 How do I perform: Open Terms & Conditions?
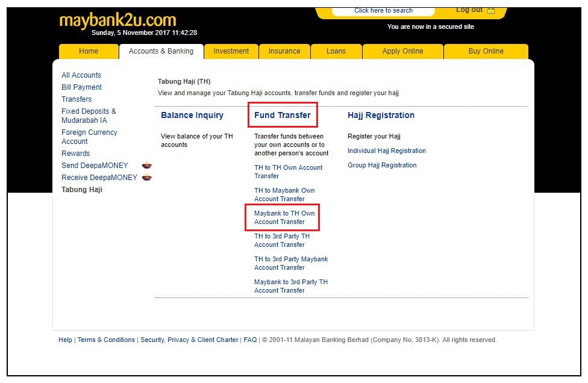106,340
